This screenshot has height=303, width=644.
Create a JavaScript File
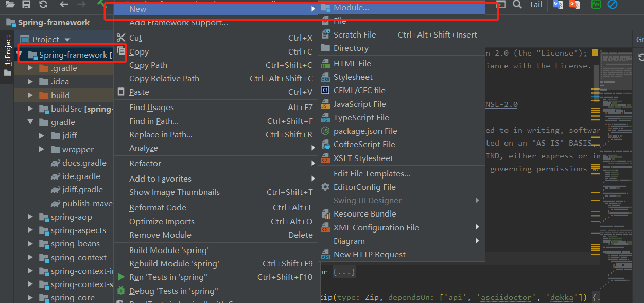(x=401, y=104)
